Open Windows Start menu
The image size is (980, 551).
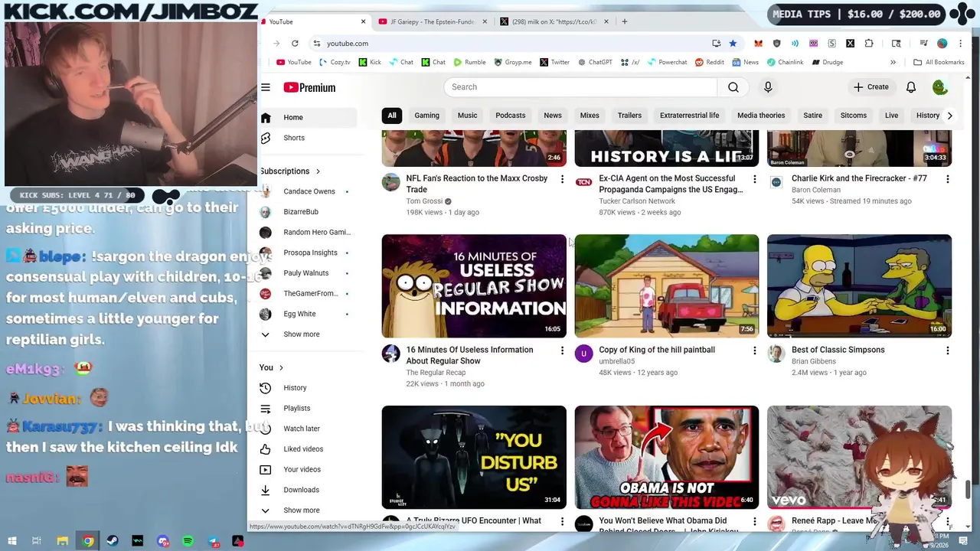(x=11, y=541)
